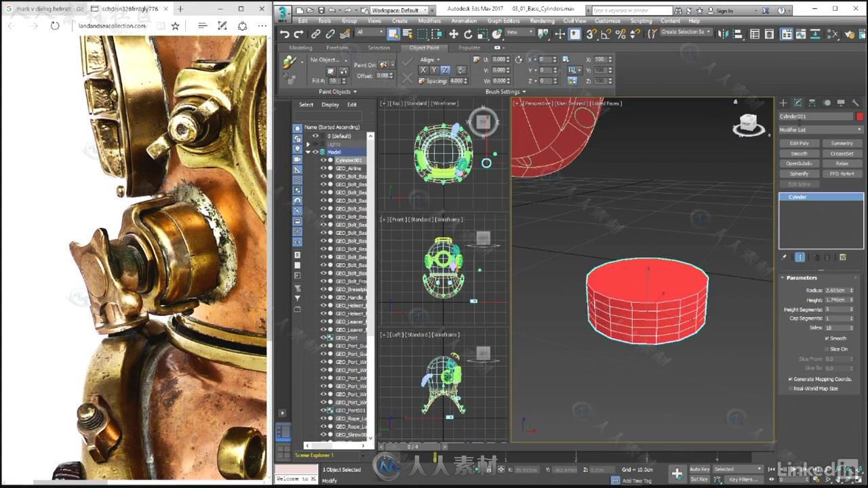Open the Display tab monitor icon in command panel
Screen dimensions: 868x488
pyautogui.click(x=841, y=103)
